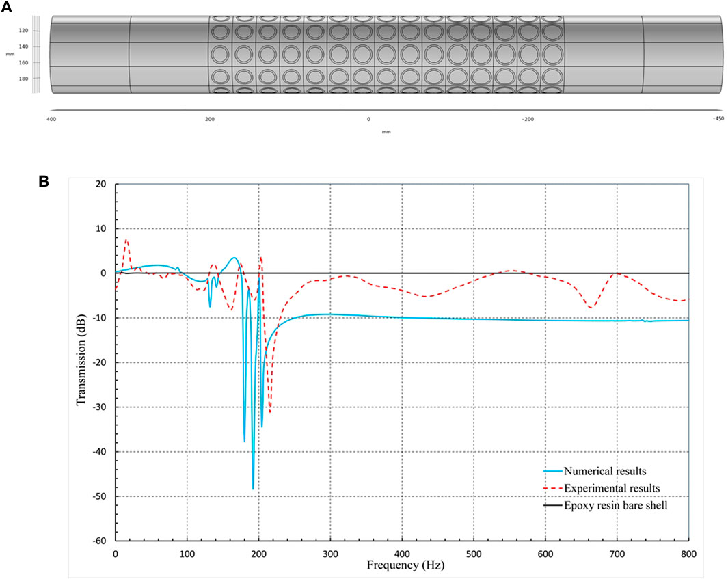Click the black line sample in the legend

[553, 506]
